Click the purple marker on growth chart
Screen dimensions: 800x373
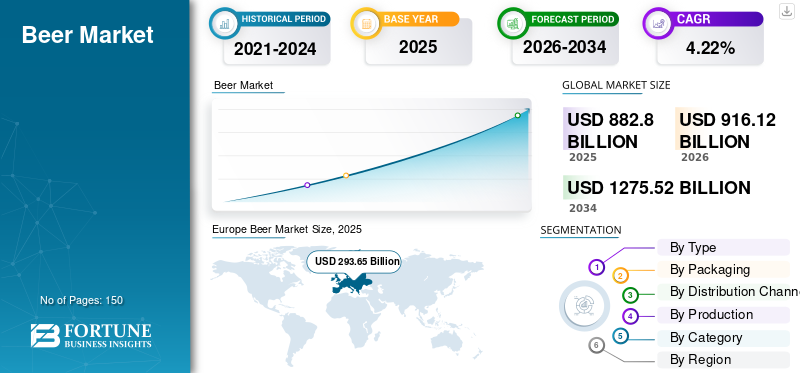pyautogui.click(x=307, y=185)
